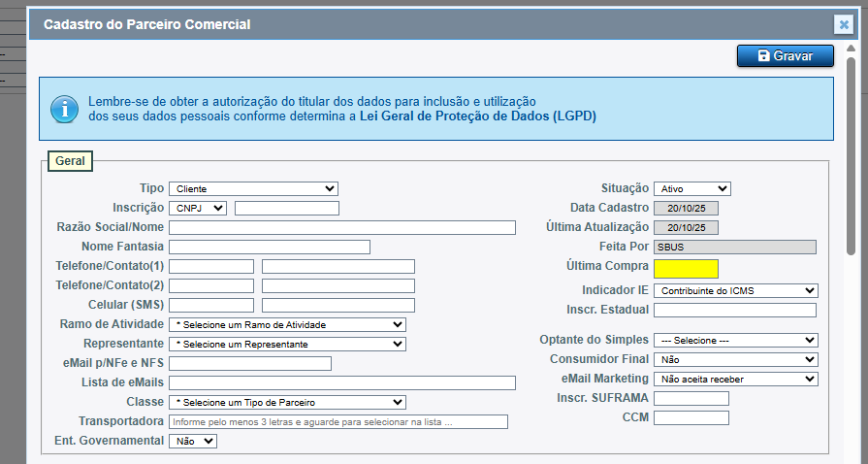Click the dialog's vertical scrollbar thumb

tap(852, 155)
